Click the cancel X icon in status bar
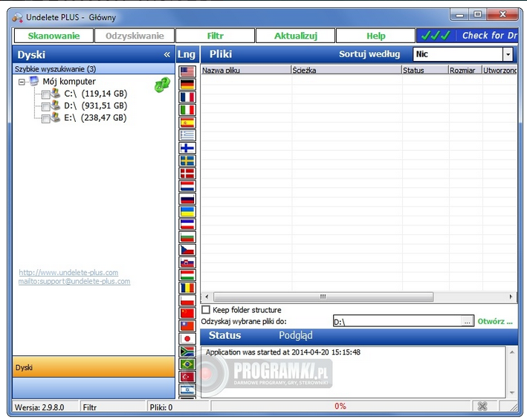 (482, 406)
